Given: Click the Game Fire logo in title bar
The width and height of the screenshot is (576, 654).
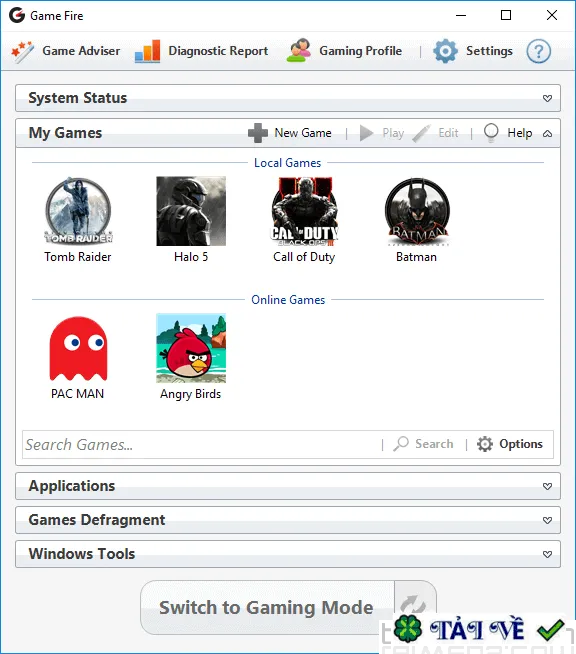Looking at the screenshot, I should click(17, 15).
